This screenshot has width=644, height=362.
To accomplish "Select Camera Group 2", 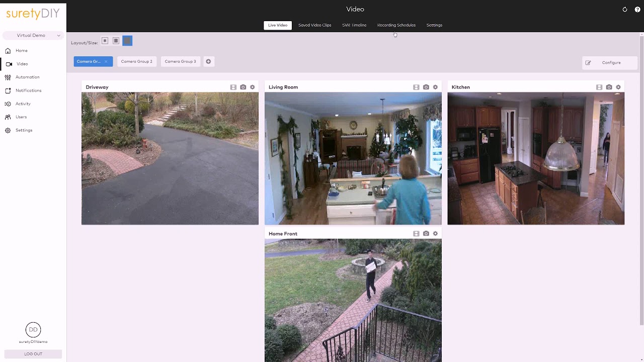I will [x=137, y=61].
